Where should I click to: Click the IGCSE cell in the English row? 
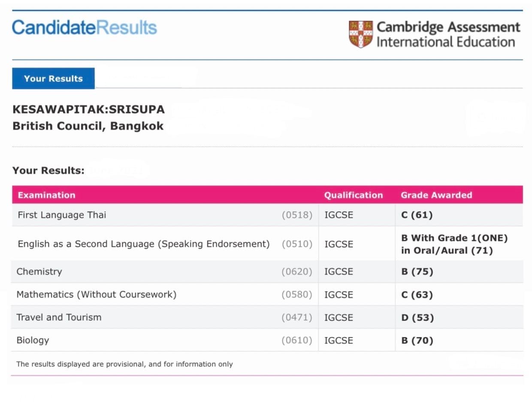tap(339, 244)
